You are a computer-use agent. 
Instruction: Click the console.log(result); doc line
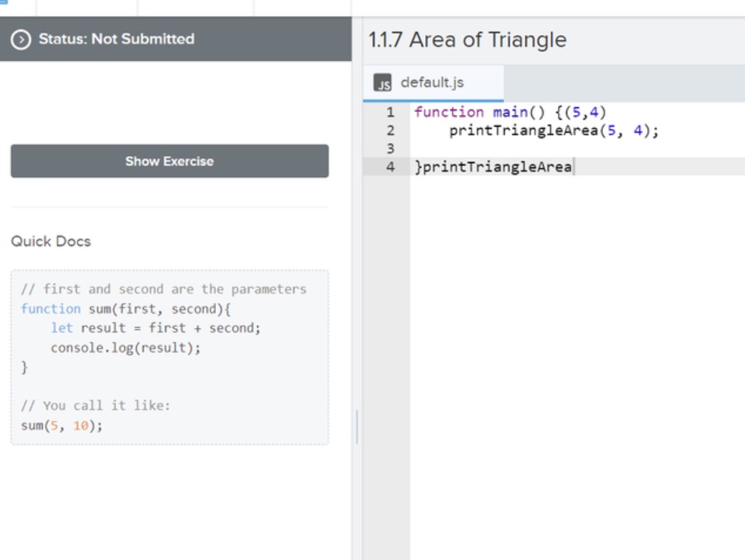point(126,348)
